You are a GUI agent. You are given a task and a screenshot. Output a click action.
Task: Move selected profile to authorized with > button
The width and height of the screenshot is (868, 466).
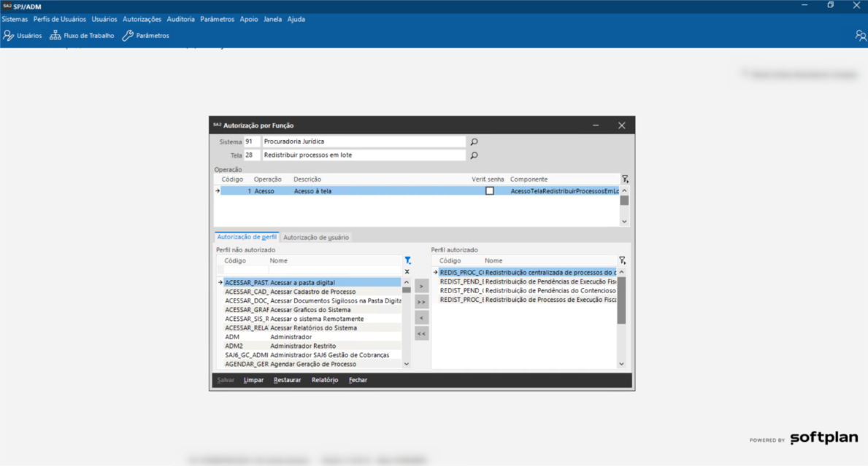(421, 287)
